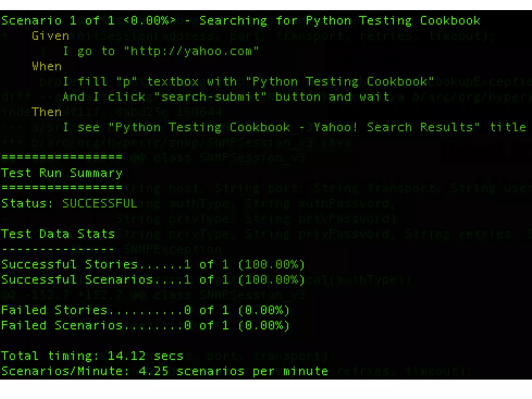
Task: Click the 'Test Run Summary' heading
Action: pos(62,173)
